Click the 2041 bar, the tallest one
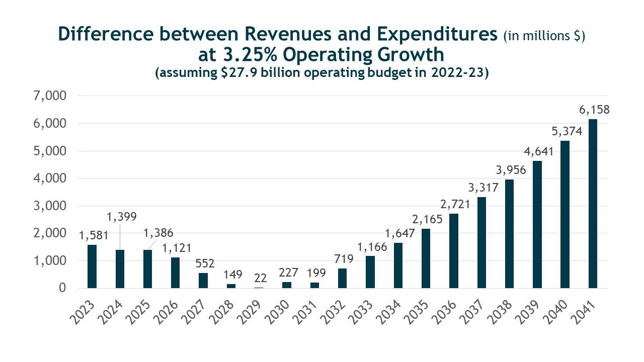 (593, 204)
